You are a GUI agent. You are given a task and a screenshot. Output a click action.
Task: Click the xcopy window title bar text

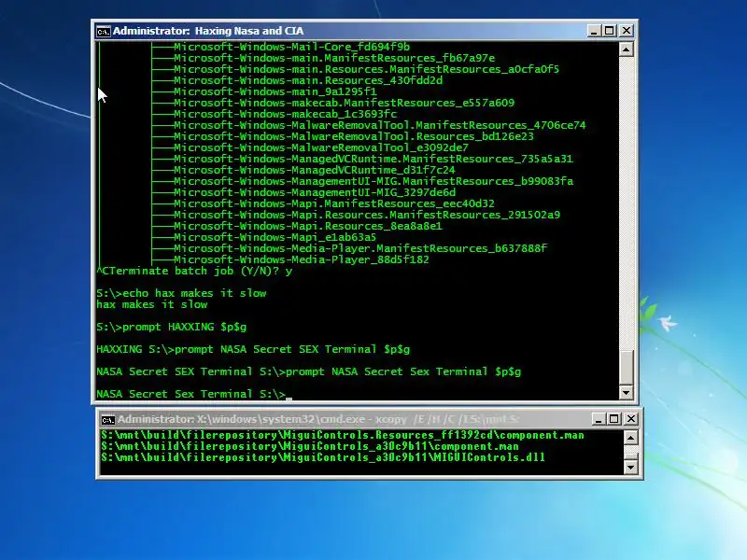pos(318,419)
